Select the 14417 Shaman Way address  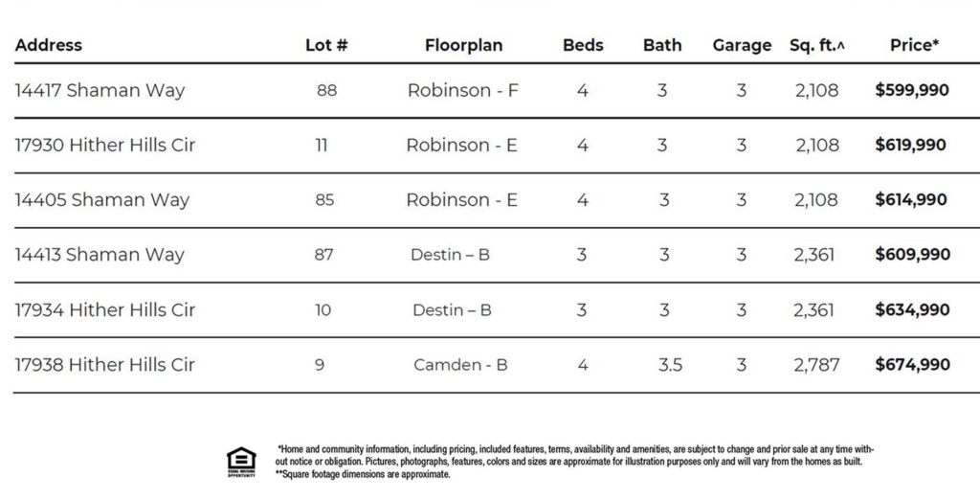pos(100,91)
